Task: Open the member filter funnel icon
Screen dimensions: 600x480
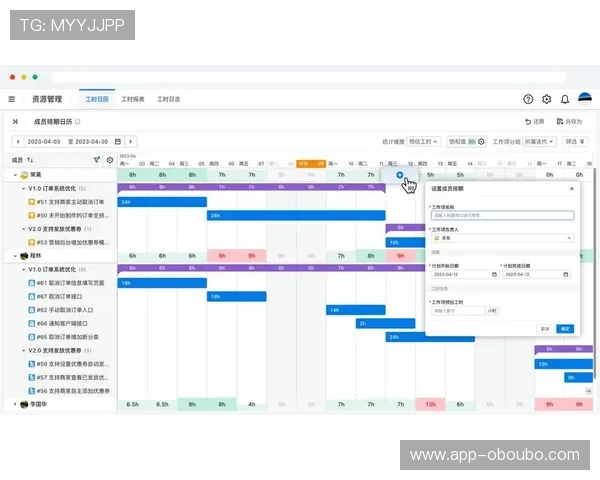Action: [x=97, y=160]
